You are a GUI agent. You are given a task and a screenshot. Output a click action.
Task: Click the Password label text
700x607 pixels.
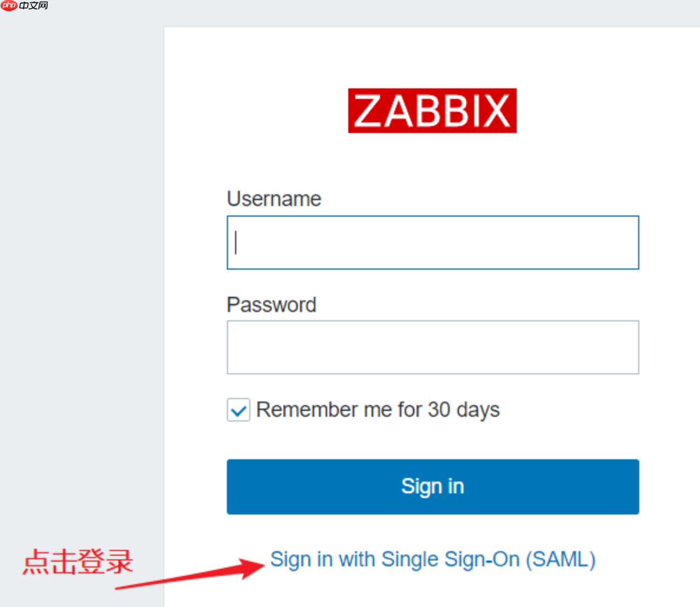coord(271,305)
